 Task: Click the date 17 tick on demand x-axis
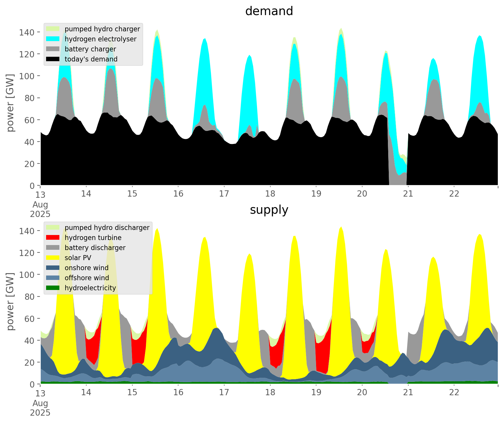[224, 194]
